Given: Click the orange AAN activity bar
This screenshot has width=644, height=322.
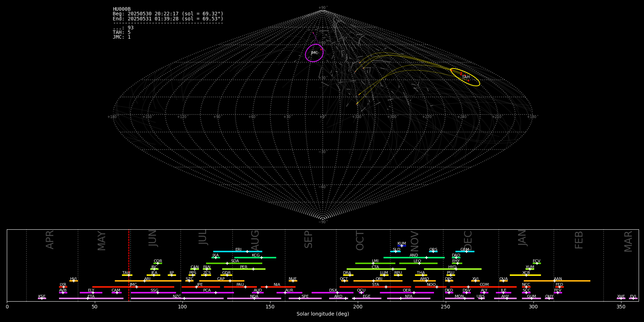Looking at the screenshot, I should 557,281.
